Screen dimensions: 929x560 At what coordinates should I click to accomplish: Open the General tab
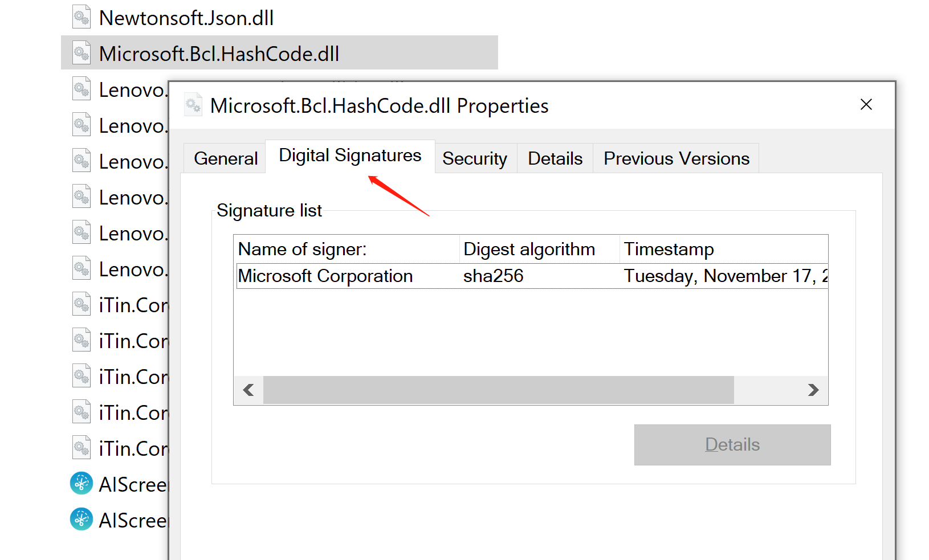tap(226, 158)
